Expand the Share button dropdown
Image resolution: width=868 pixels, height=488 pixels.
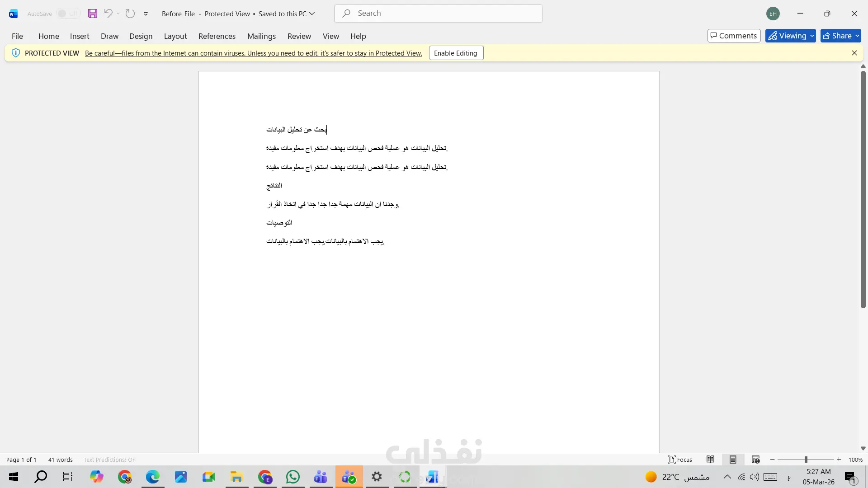click(858, 36)
